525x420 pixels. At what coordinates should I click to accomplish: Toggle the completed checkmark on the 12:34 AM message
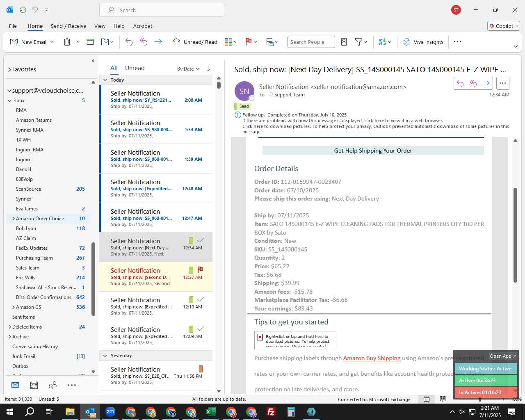coord(201,240)
